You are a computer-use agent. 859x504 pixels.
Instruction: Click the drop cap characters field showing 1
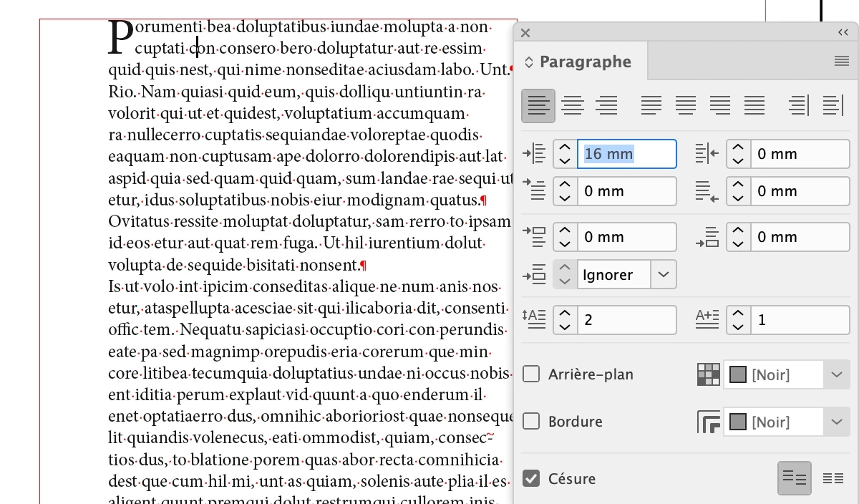[x=800, y=320]
